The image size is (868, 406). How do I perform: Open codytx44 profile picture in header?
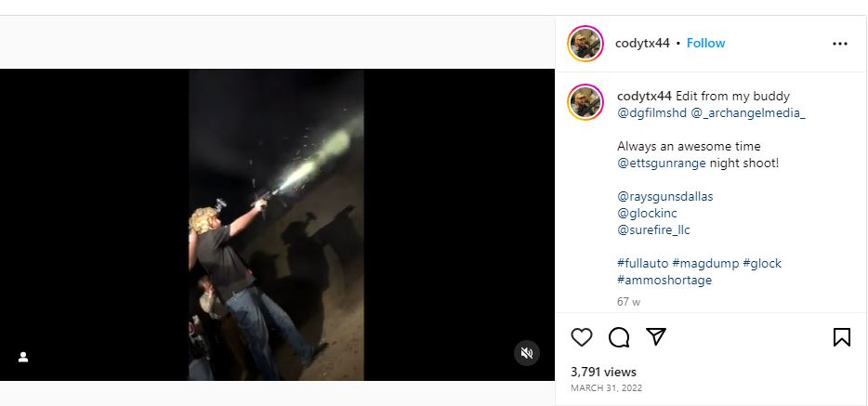point(585,44)
